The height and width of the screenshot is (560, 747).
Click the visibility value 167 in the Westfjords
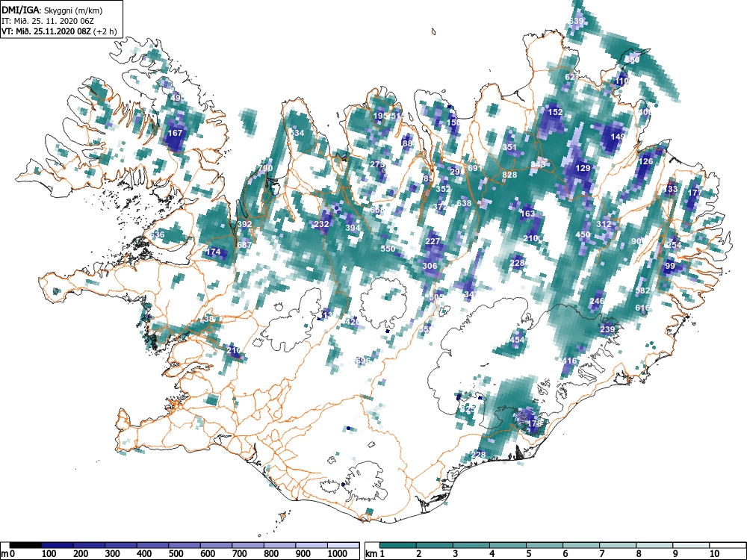tap(176, 133)
